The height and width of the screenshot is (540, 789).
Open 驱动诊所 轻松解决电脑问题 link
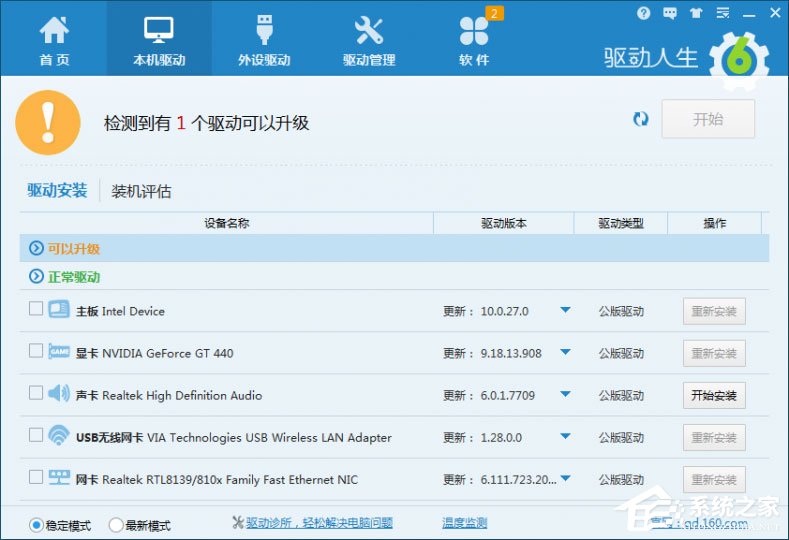319,523
